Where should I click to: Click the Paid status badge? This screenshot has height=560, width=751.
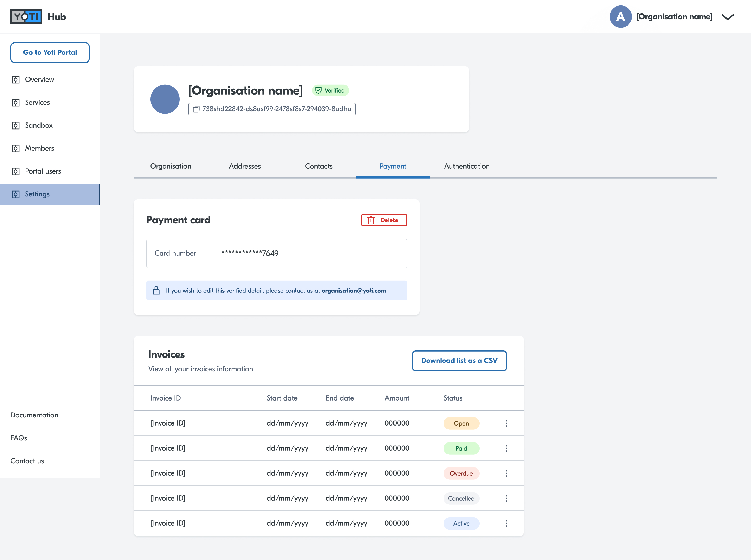click(x=461, y=448)
